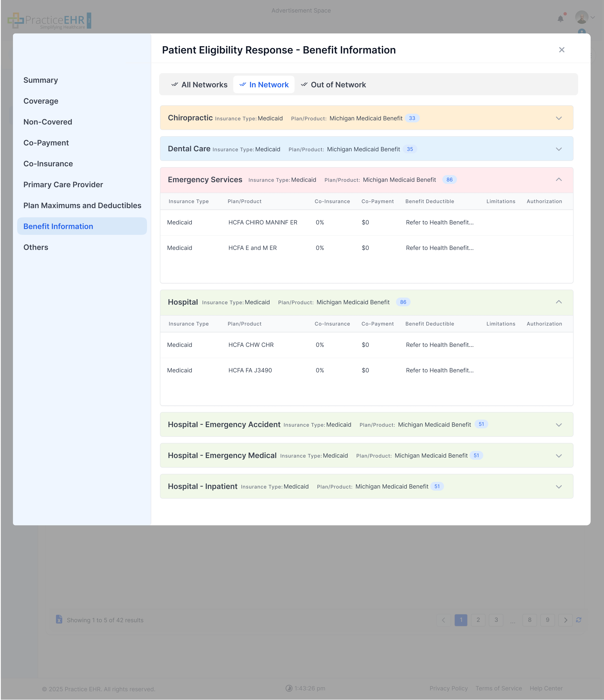Viewport: 604px width, 700px height.
Task: Click the refresh results icon
Action: pos(578,620)
